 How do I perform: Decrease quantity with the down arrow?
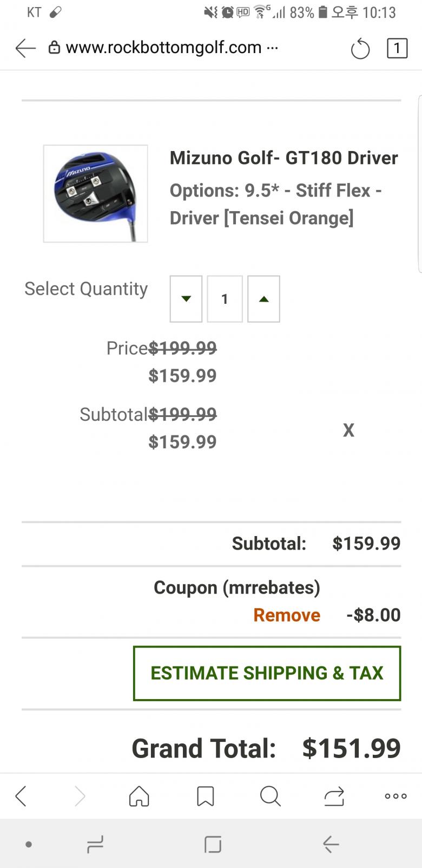click(x=186, y=299)
